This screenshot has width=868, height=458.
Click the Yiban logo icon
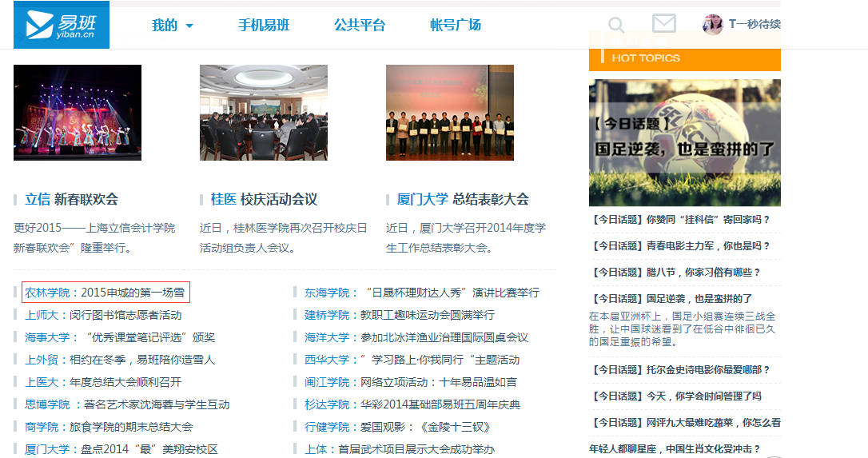coord(61,25)
